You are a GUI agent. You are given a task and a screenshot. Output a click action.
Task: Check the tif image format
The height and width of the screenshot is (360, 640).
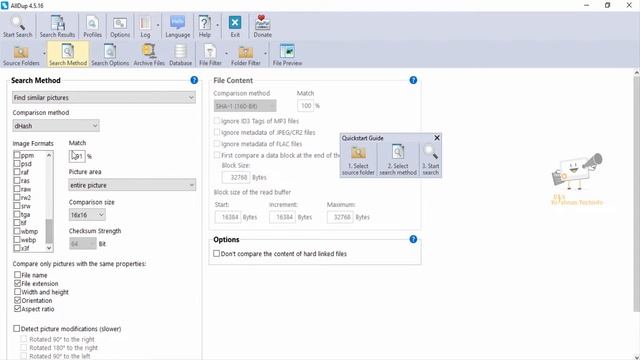click(x=17, y=223)
